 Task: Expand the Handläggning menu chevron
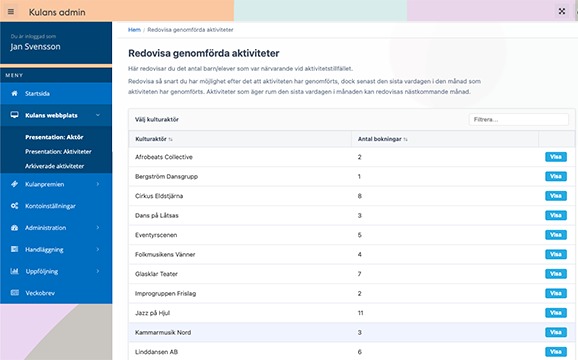click(98, 249)
